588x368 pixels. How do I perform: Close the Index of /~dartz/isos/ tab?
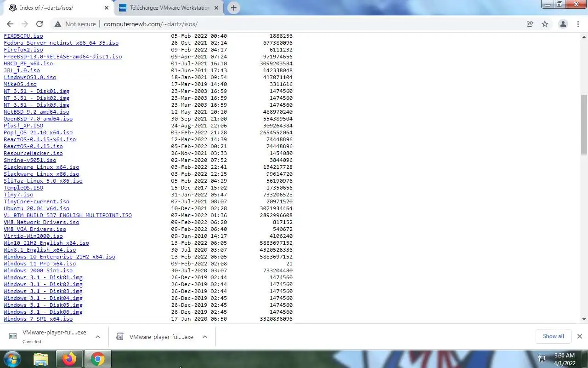[106, 8]
